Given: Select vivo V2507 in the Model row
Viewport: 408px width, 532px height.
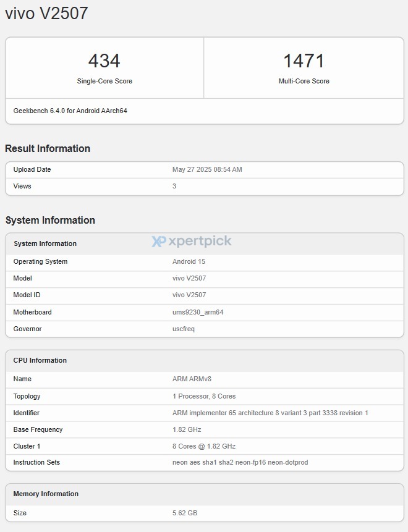Looking at the screenshot, I should [x=189, y=278].
